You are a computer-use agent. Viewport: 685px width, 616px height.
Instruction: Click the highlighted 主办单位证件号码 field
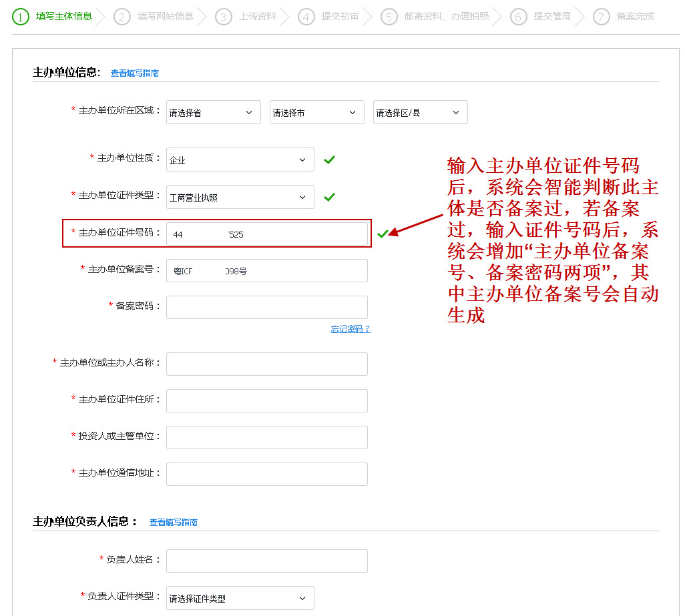266,233
